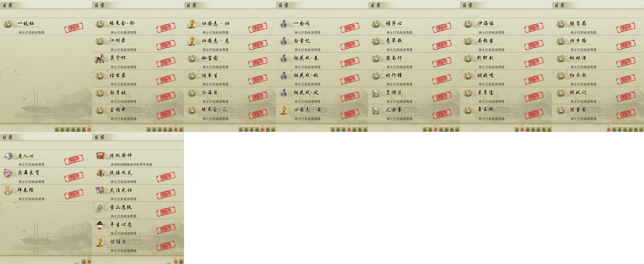This screenshot has width=644, height=264.
Task: Click the lion dance icon beside 庆舞良宵
Action: 8,173
